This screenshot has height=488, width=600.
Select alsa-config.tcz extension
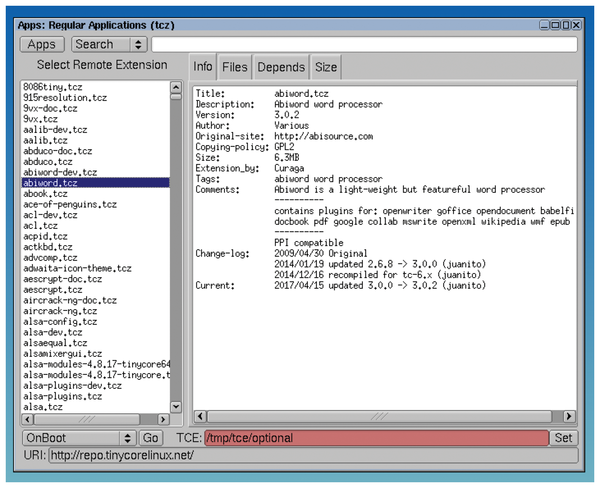pyautogui.click(x=95, y=322)
